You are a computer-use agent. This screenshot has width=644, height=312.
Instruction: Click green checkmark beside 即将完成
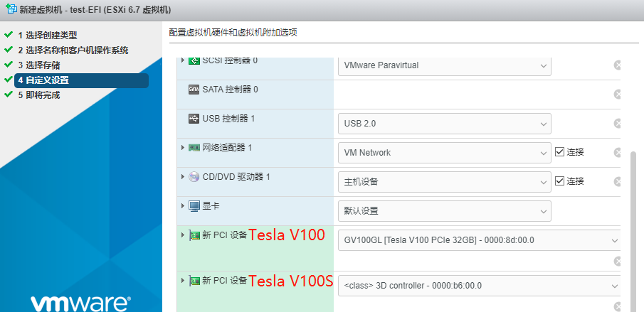9,95
